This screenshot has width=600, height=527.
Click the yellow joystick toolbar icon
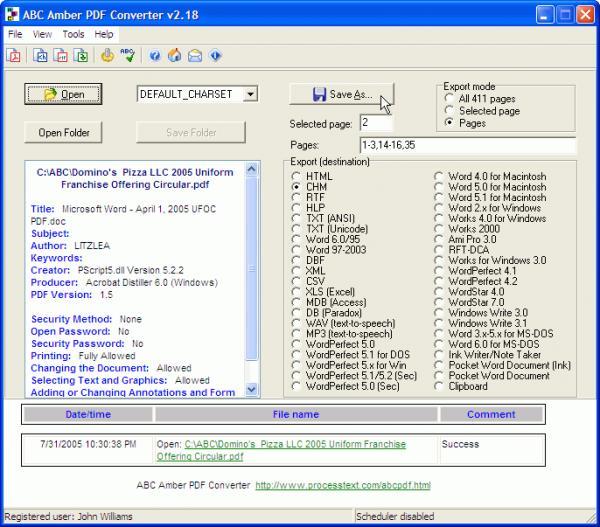point(108,56)
